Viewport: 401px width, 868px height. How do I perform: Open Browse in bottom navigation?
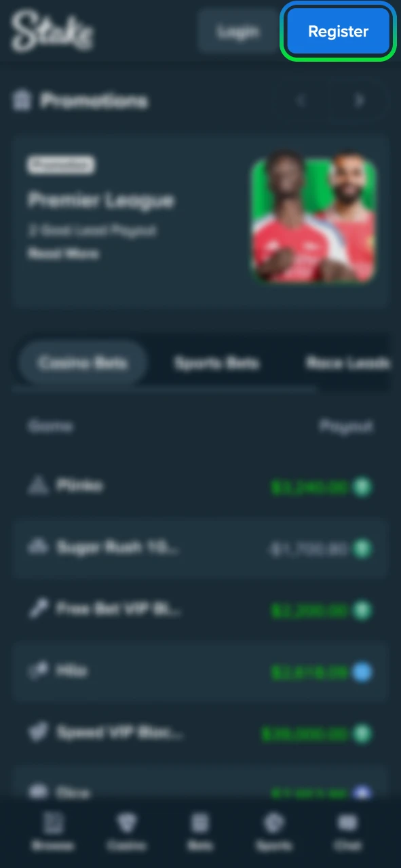coord(53,832)
